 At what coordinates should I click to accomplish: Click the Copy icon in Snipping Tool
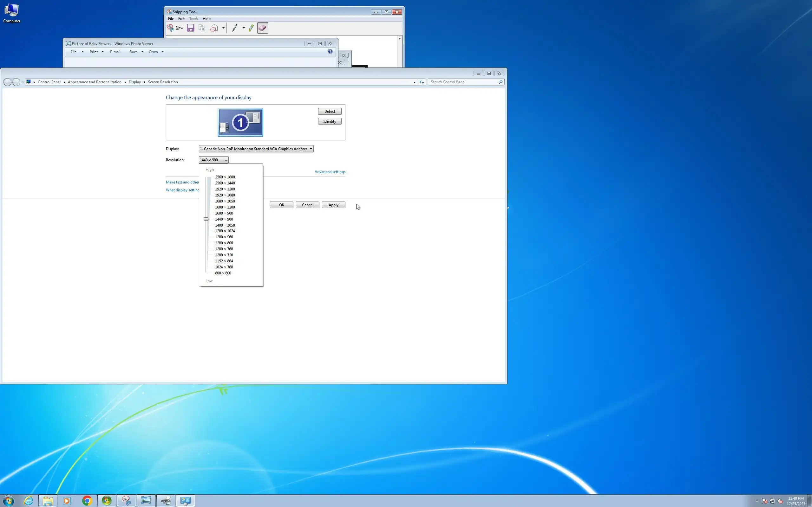[202, 28]
